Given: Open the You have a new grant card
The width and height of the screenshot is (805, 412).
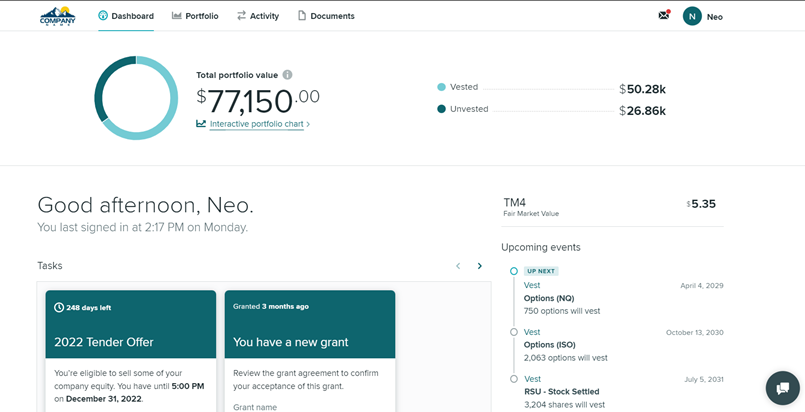Looking at the screenshot, I should coord(310,351).
